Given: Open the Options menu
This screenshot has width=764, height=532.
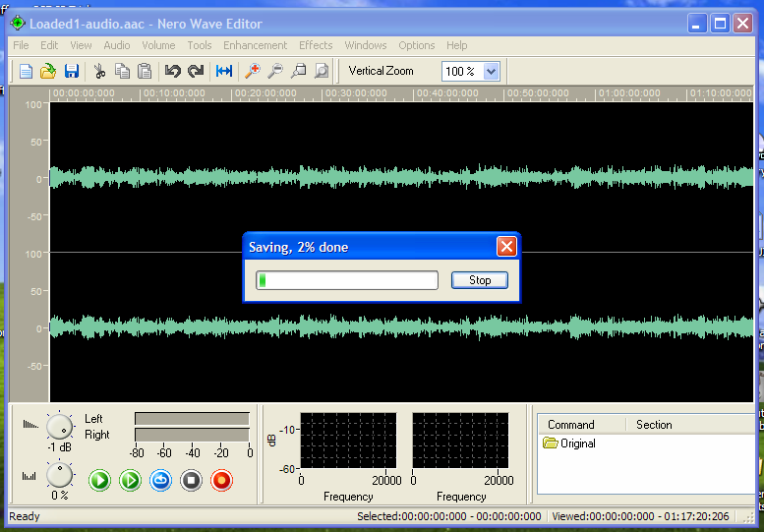Looking at the screenshot, I should point(417,45).
